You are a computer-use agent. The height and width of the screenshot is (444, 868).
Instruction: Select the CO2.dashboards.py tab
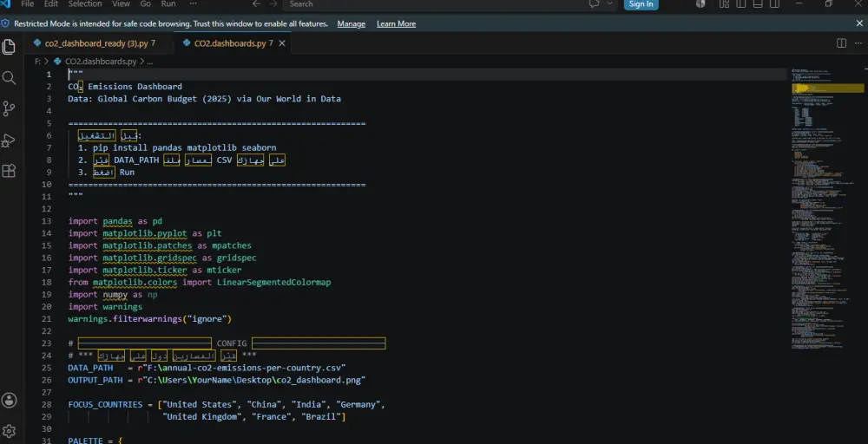click(233, 43)
